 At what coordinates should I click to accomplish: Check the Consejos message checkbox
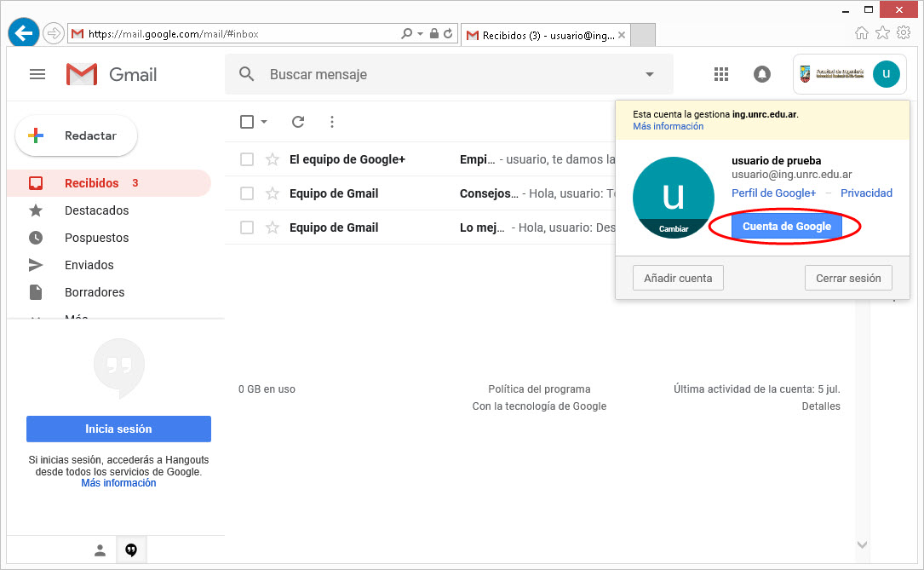pos(247,193)
